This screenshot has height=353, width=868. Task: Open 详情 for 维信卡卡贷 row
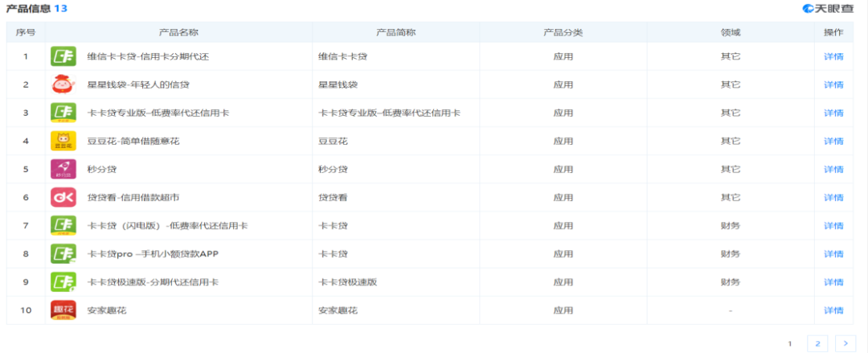click(833, 56)
